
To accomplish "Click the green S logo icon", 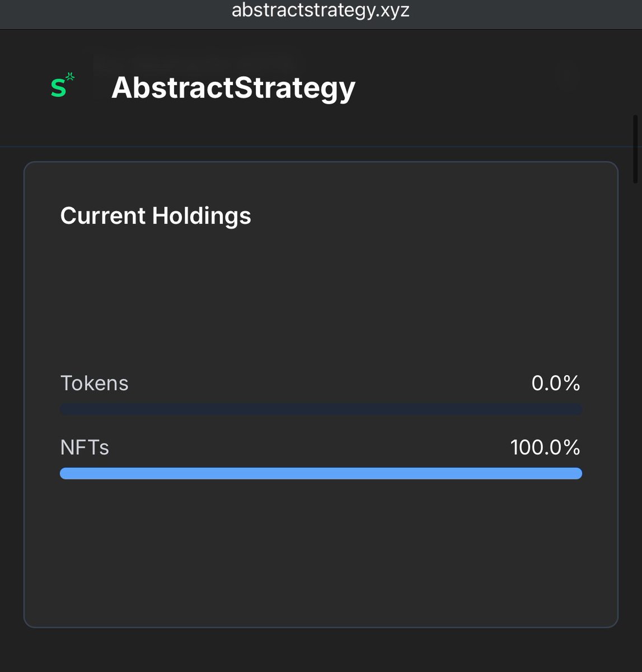I will coord(62,86).
